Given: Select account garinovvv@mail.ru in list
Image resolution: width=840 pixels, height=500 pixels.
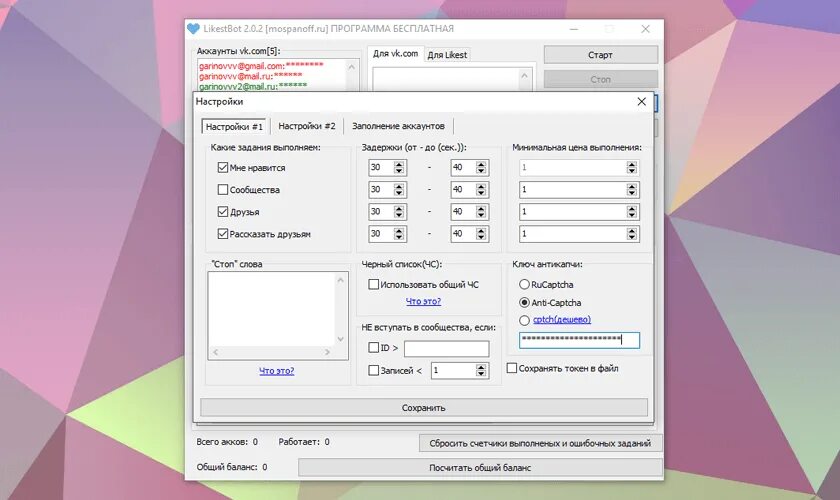Looking at the screenshot, I should pyautogui.click(x=250, y=76).
